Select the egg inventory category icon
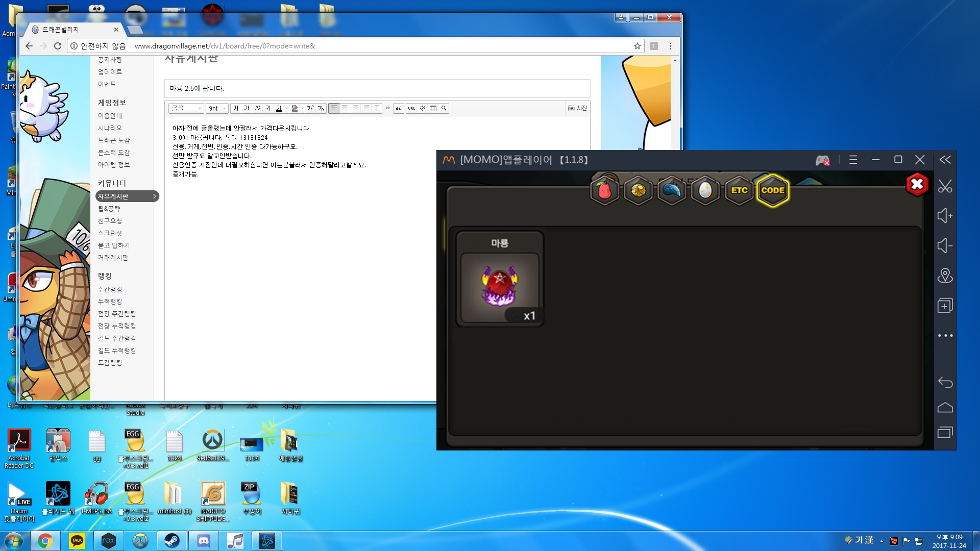The width and height of the screenshot is (980, 551). (x=705, y=190)
